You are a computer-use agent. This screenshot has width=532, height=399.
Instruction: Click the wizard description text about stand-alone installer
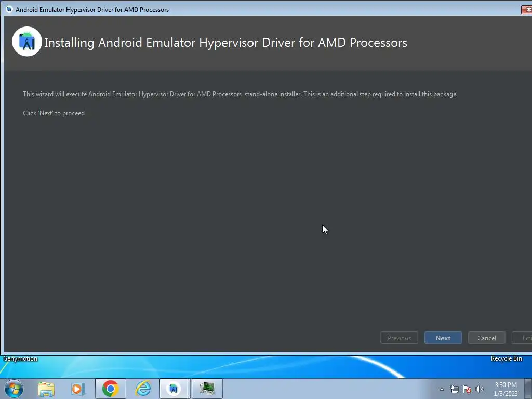click(240, 94)
